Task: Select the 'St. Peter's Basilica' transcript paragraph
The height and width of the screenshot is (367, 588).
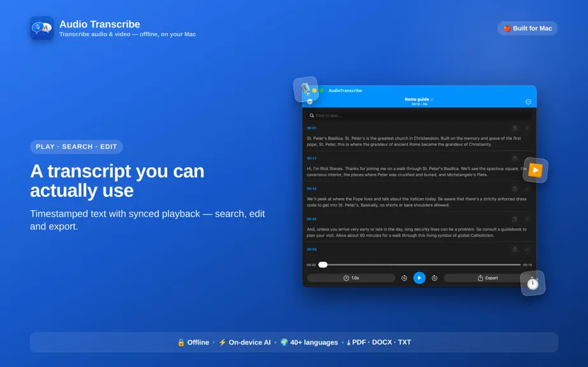Action: 414,141
